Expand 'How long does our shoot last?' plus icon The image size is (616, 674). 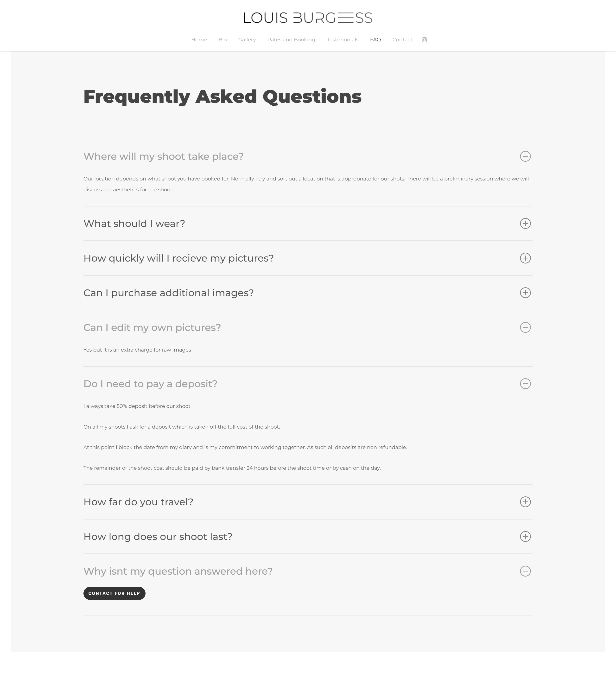(525, 537)
